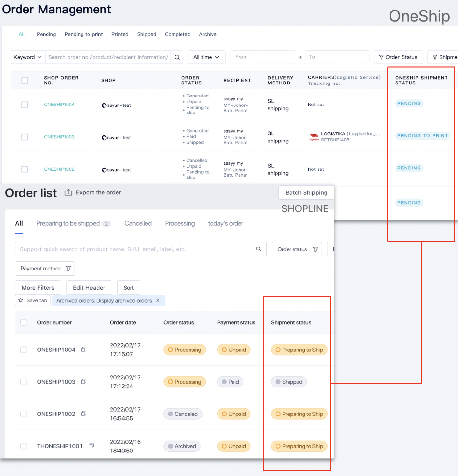Open order link ONESHIP1003 in OneShip

pyautogui.click(x=59, y=137)
